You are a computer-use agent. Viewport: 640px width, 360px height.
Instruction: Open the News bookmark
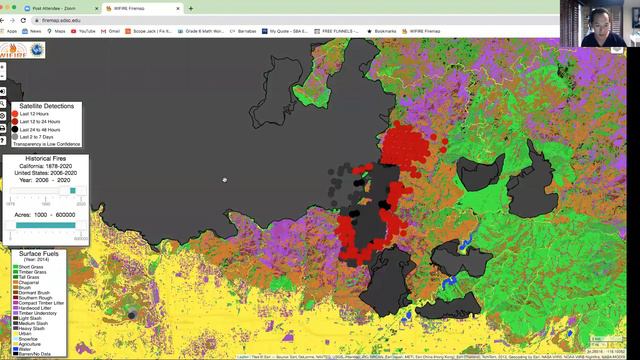pyautogui.click(x=32, y=31)
